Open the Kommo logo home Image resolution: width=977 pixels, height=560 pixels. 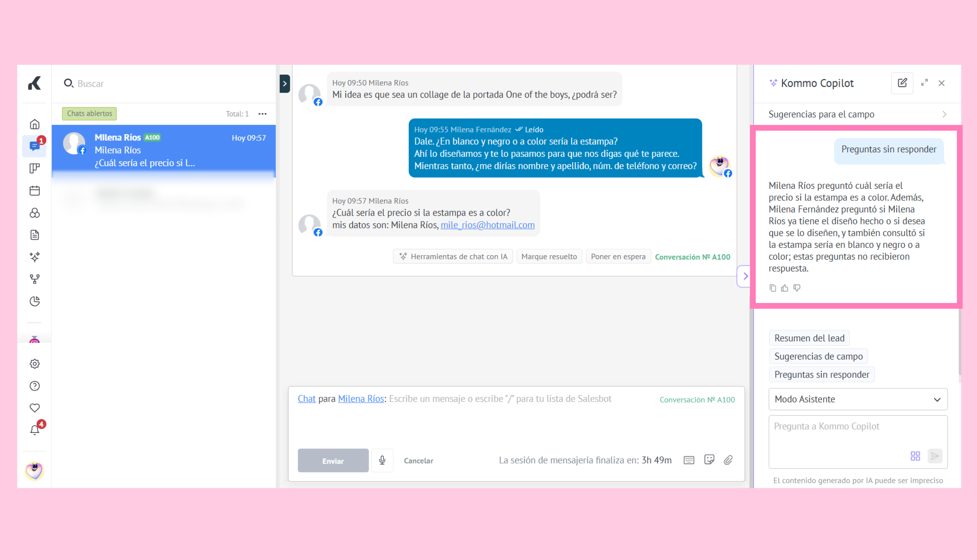pos(34,83)
